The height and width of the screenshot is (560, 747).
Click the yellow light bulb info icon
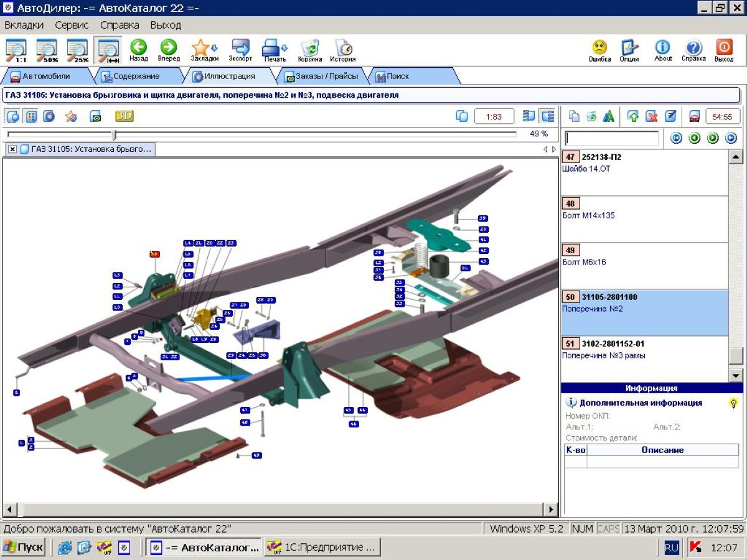tap(734, 403)
